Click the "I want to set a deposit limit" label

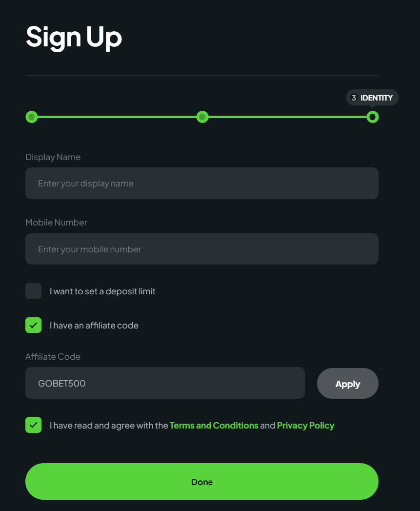(x=102, y=291)
